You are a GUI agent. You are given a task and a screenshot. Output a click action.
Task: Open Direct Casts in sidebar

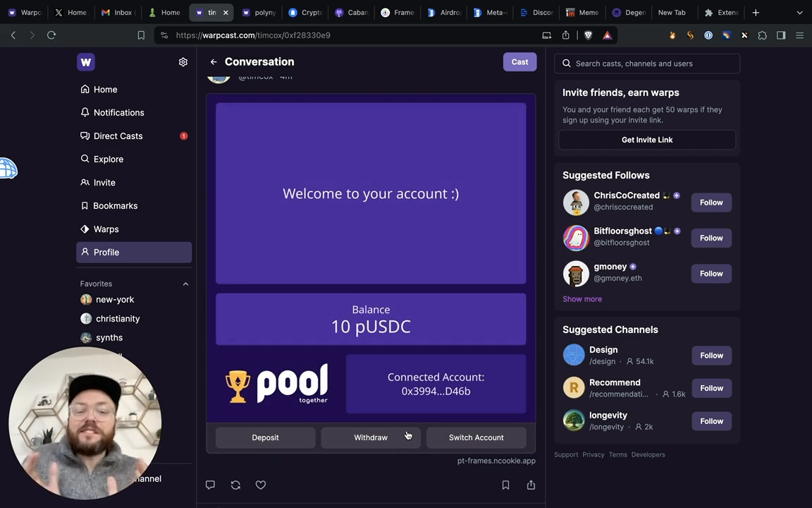coord(134,135)
